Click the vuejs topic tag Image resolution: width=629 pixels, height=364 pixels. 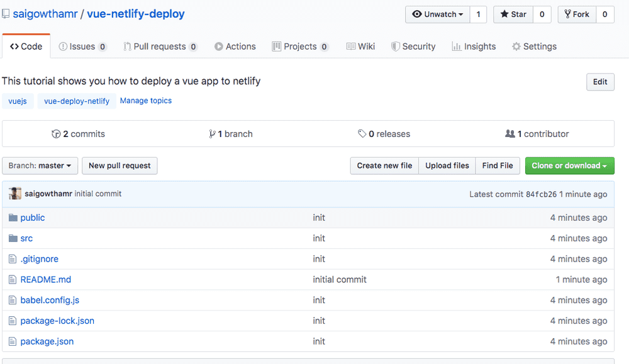tap(18, 101)
